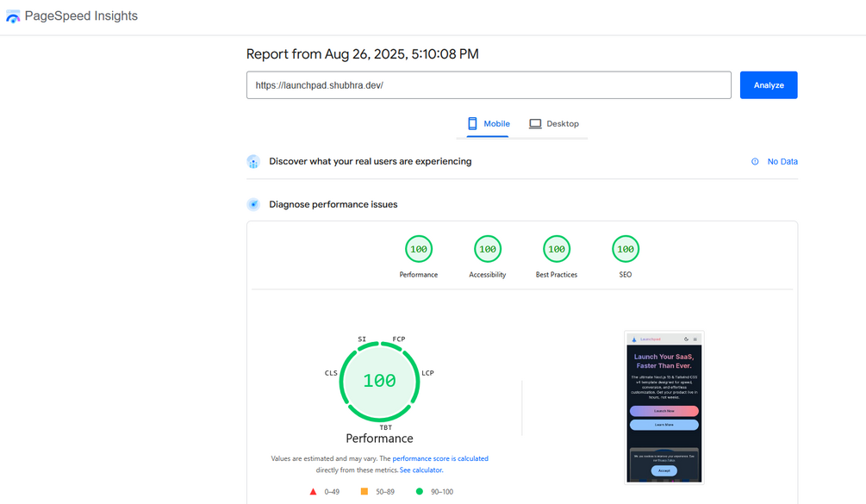866x504 pixels.
Task: Click the CLS label on the gauge
Action: click(x=331, y=373)
